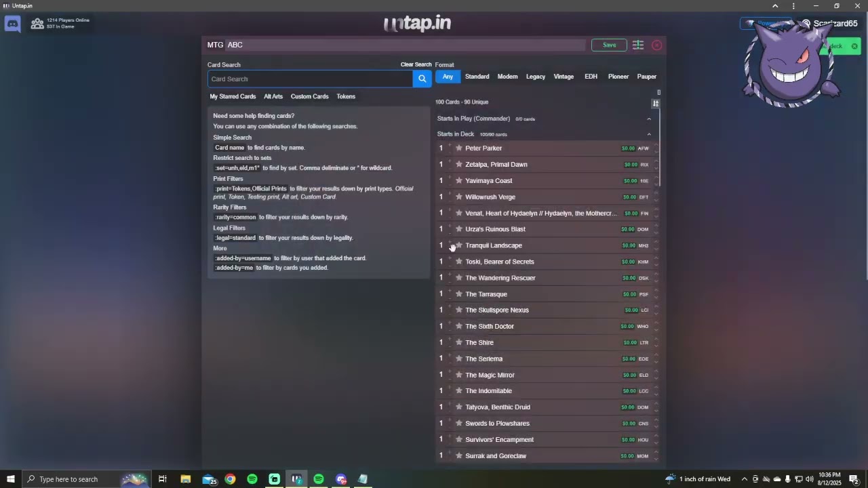Select the EDH format

click(591, 77)
